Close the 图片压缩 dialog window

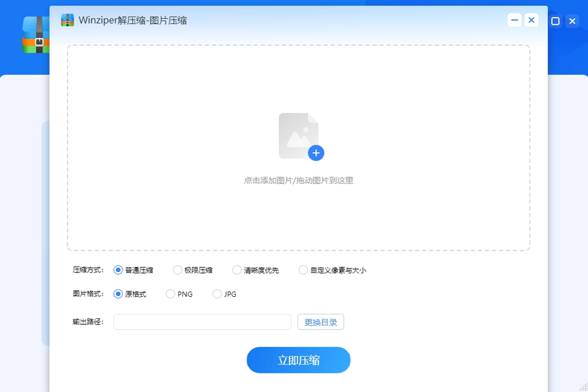coord(532,19)
